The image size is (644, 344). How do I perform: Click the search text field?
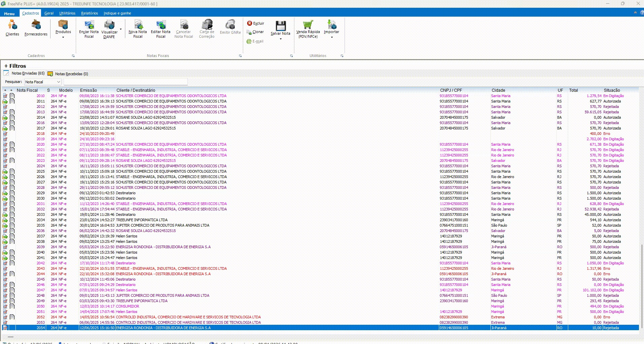click(x=125, y=82)
